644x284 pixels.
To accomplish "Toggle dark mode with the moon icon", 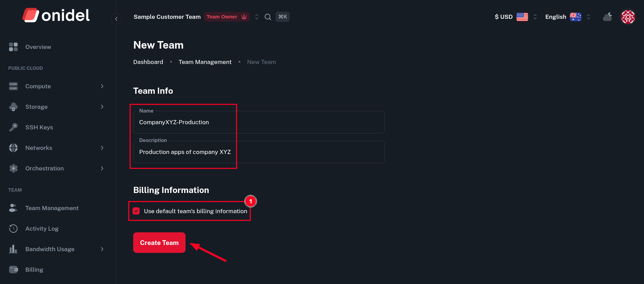I will 607,17.
